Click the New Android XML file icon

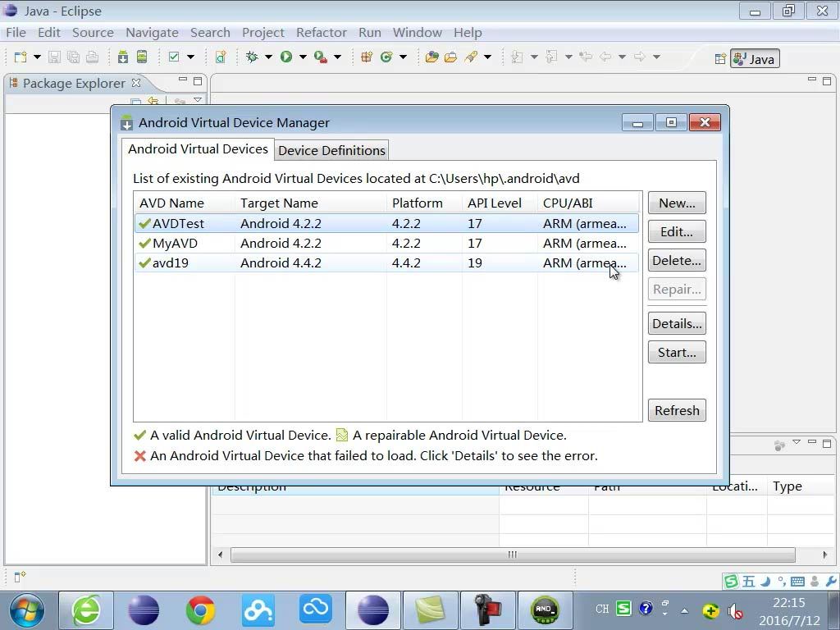(221, 57)
